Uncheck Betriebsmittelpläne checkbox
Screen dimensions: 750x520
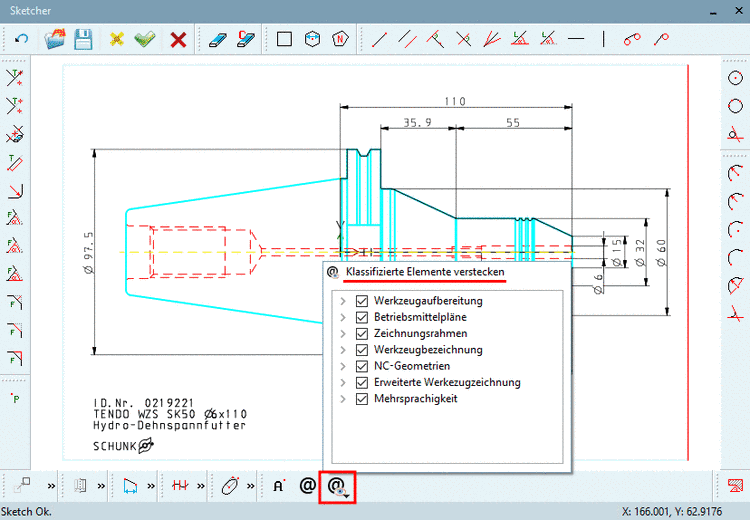(x=362, y=317)
